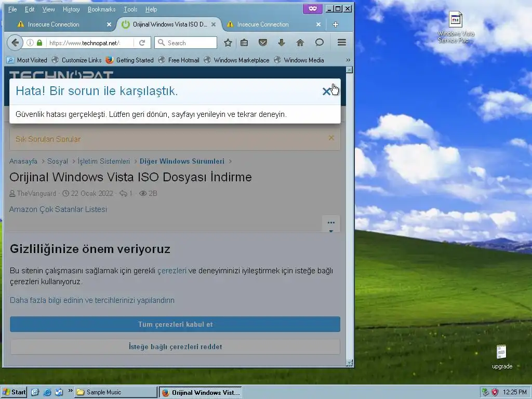Screen dimensions: 532x399
Task: Click İsteğe bağlı çerezleri reddet button
Action: click(175, 347)
